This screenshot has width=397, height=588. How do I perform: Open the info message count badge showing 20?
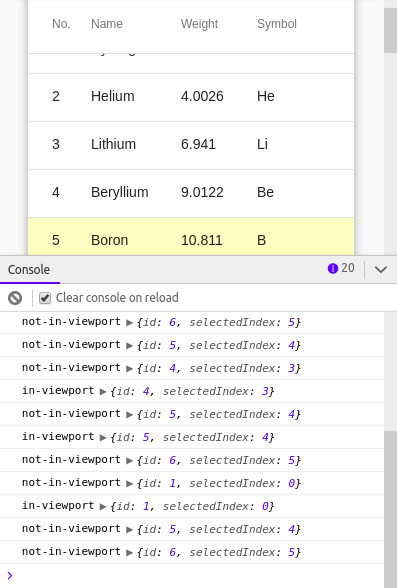point(341,268)
